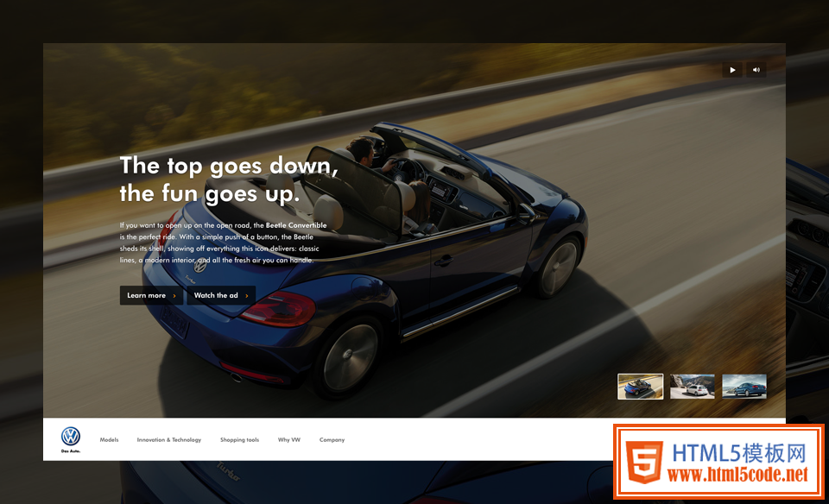Click the bold 'Beetle Convertible' text
Image resolution: width=829 pixels, height=504 pixels.
(296, 225)
